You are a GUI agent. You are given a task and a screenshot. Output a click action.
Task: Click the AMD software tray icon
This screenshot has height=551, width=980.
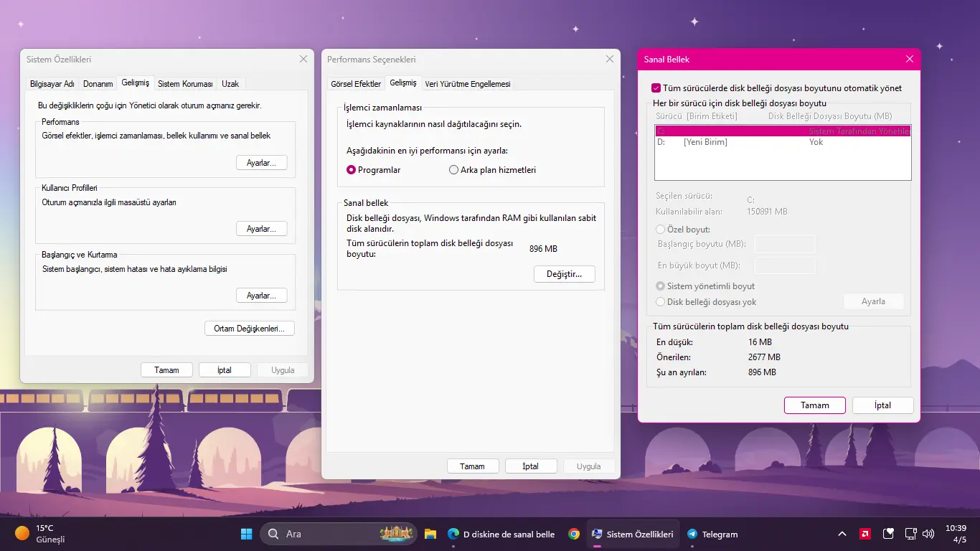point(866,534)
